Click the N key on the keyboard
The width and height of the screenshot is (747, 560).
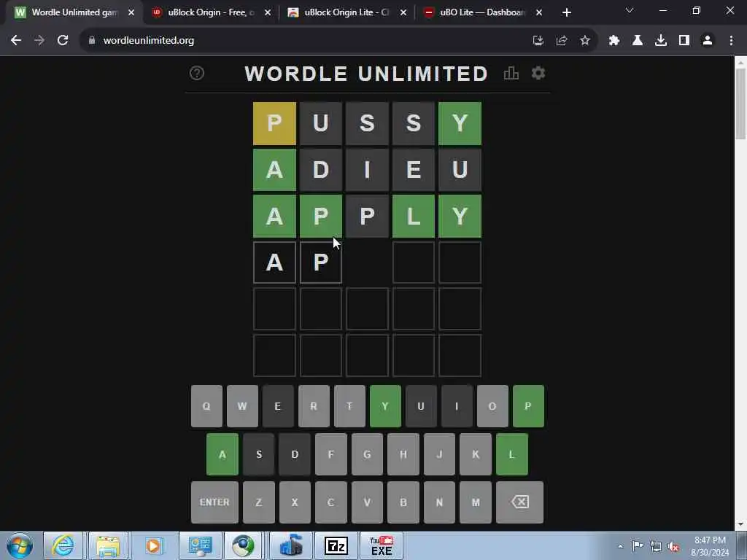[440, 502]
